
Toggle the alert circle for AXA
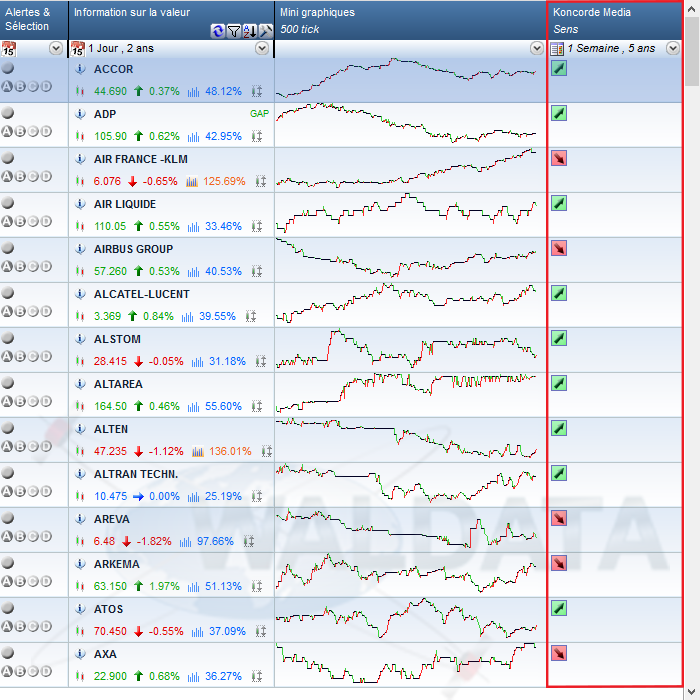click(8, 653)
